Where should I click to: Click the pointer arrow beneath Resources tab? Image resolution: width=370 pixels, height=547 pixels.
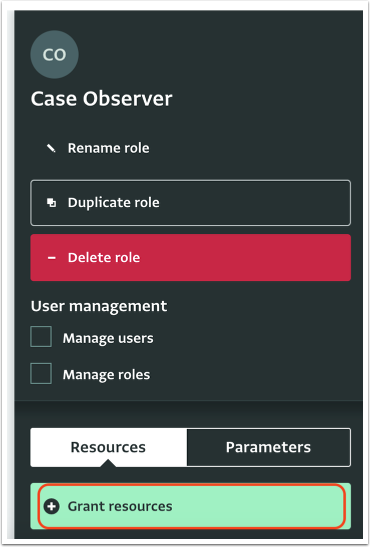pyautogui.click(x=108, y=463)
